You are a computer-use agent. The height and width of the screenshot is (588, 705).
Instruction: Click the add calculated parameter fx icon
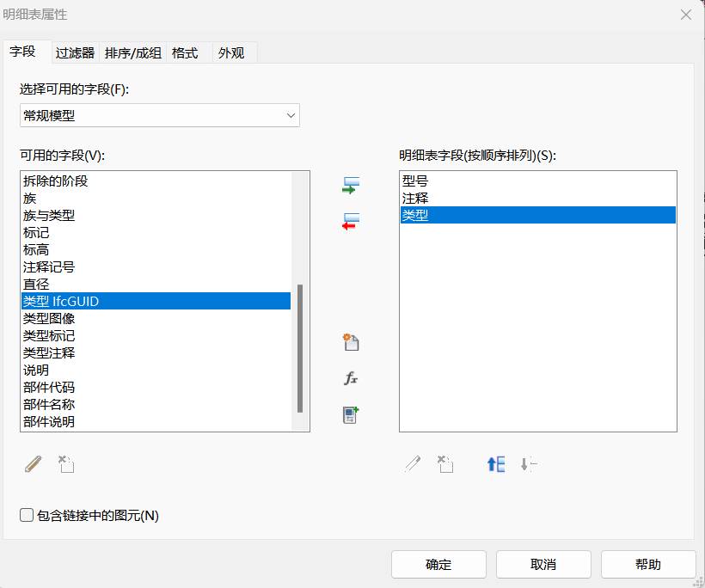[351, 378]
